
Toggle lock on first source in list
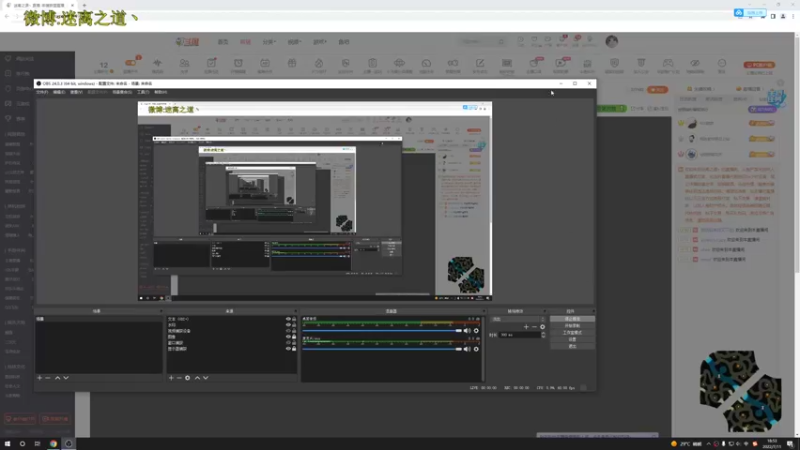click(x=294, y=319)
